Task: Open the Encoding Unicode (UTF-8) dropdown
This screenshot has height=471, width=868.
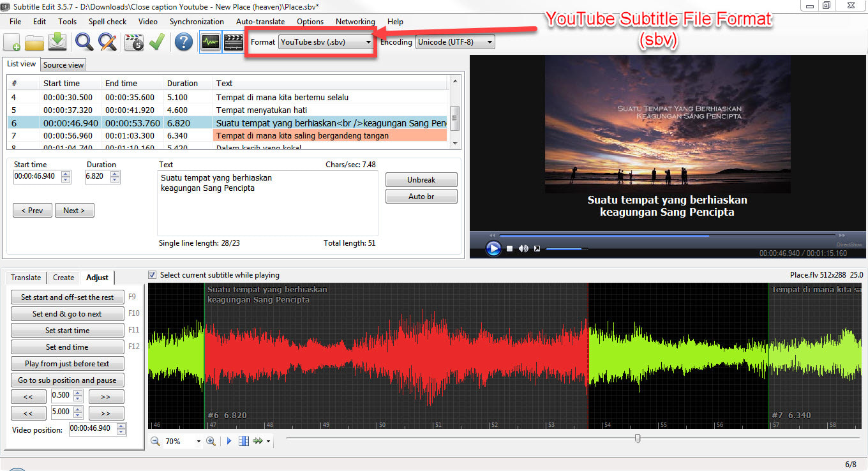Action: click(455, 42)
